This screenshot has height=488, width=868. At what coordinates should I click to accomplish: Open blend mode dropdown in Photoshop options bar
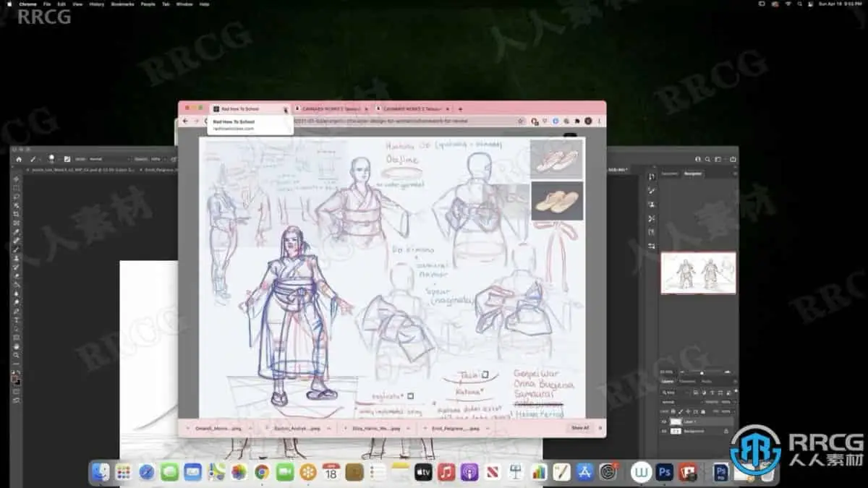(109, 158)
